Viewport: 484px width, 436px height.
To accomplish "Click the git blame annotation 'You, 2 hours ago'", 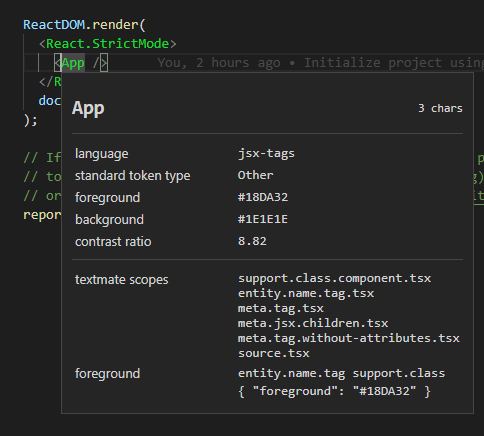I will coord(219,63).
